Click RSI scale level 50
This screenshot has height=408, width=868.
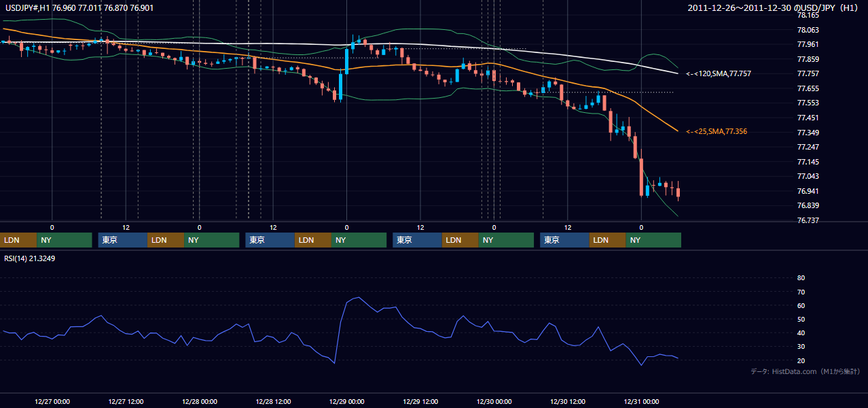[x=801, y=320]
